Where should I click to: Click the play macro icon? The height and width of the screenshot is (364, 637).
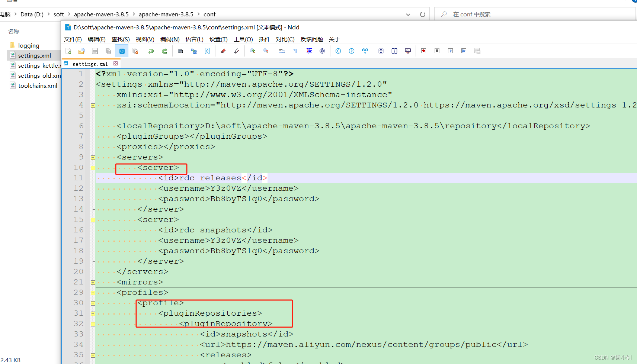pos(451,51)
